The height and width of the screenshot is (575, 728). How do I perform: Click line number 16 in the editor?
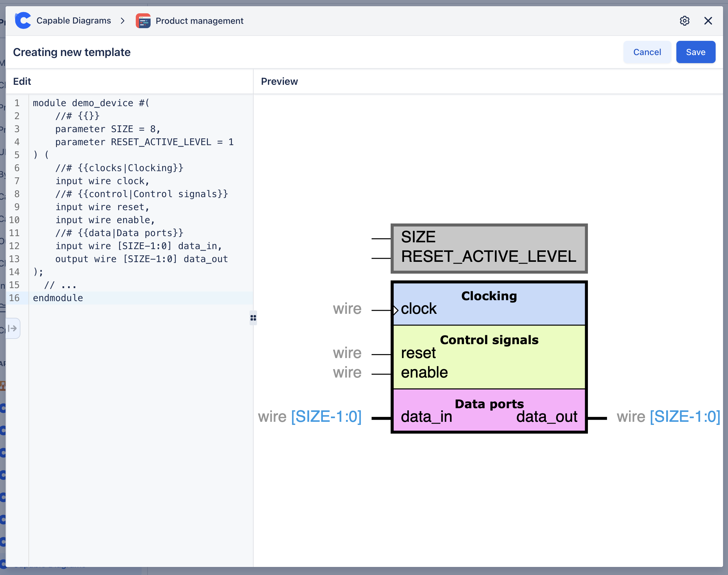(x=15, y=298)
